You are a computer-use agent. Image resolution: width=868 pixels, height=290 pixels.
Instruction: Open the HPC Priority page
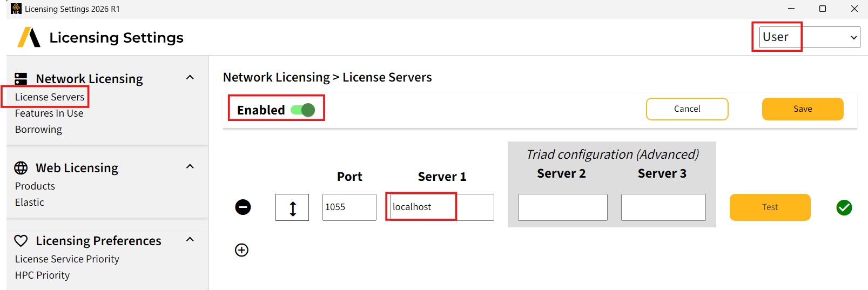pyautogui.click(x=42, y=275)
